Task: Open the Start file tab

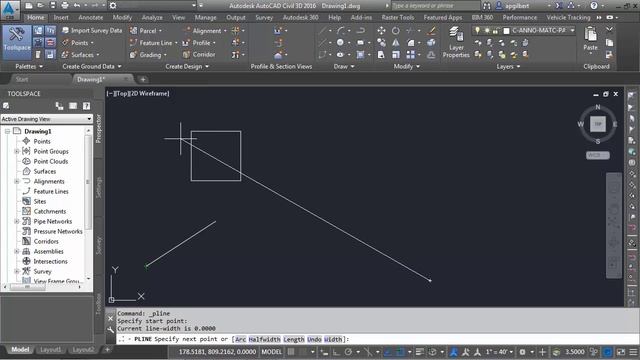Action: pyautogui.click(x=22, y=80)
